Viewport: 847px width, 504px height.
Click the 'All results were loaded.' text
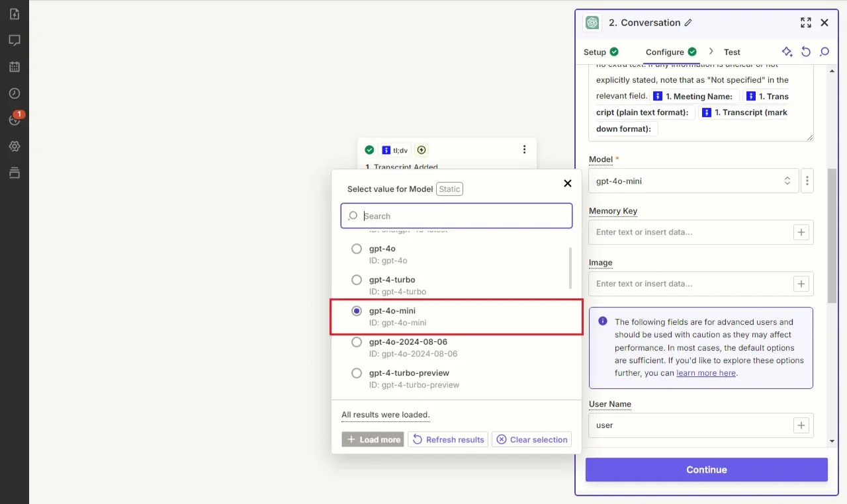coord(386,415)
